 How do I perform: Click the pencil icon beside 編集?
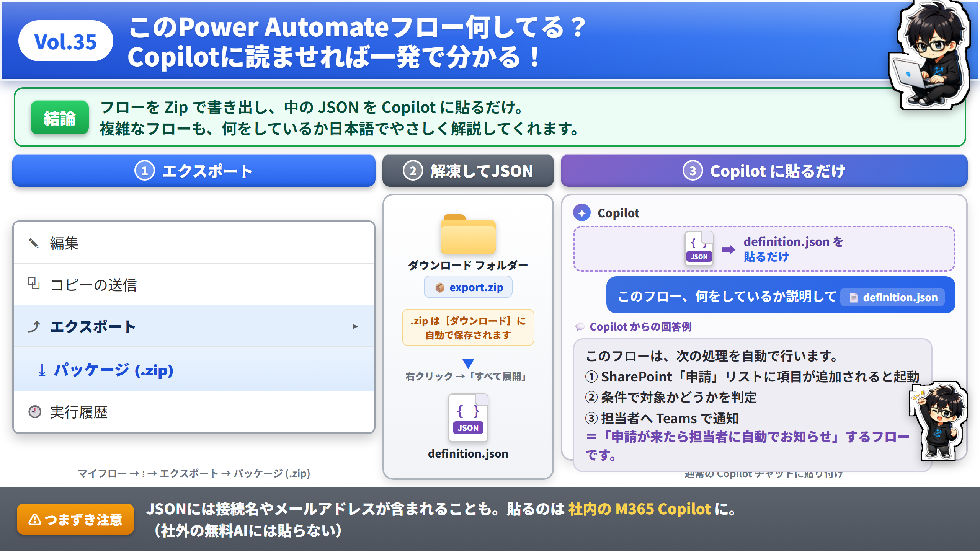(x=34, y=243)
